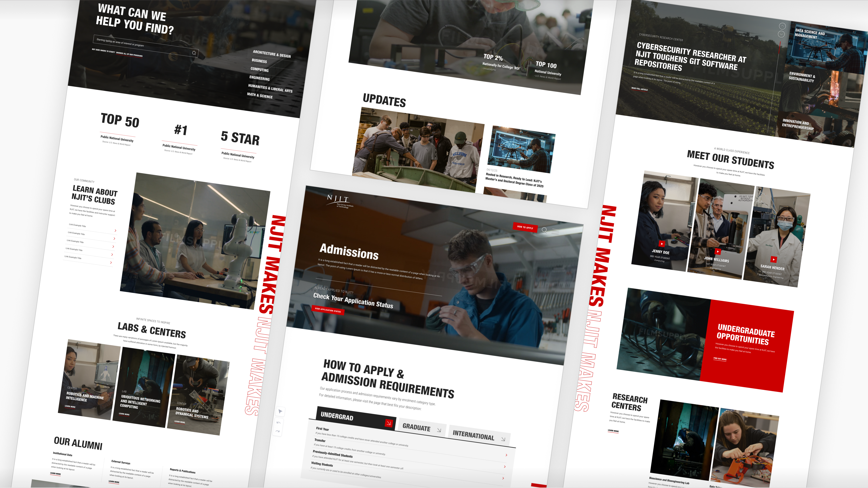
Task: Open the hamburger menu on the Admissions page
Action: point(555,232)
